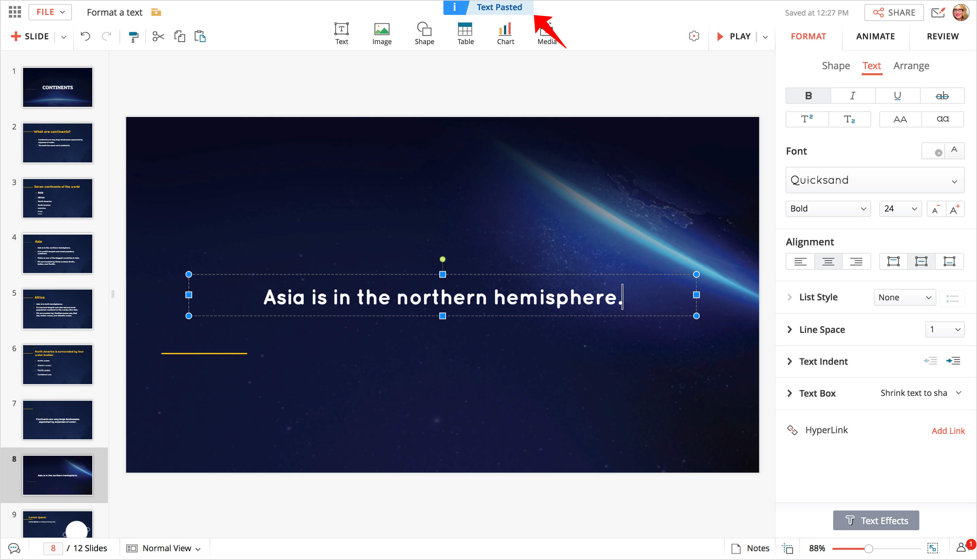The height and width of the screenshot is (560, 977).
Task: Click the paste clipboard icon
Action: (200, 37)
